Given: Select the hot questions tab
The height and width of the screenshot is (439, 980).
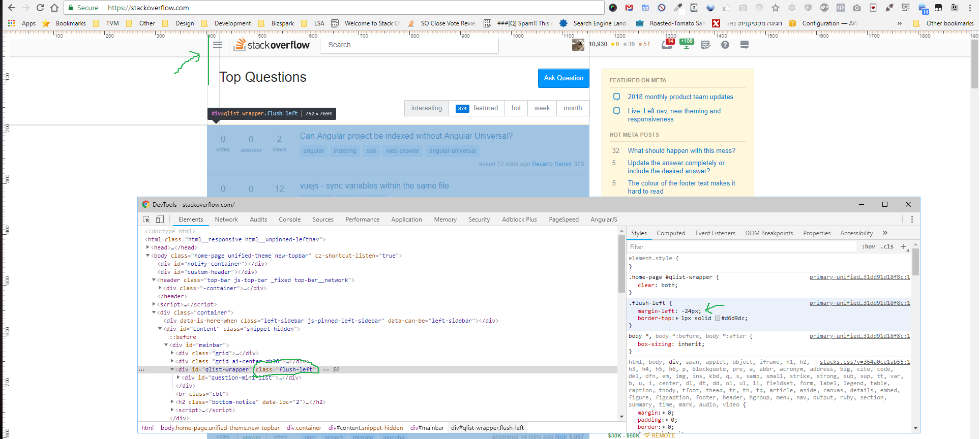Looking at the screenshot, I should [x=516, y=108].
